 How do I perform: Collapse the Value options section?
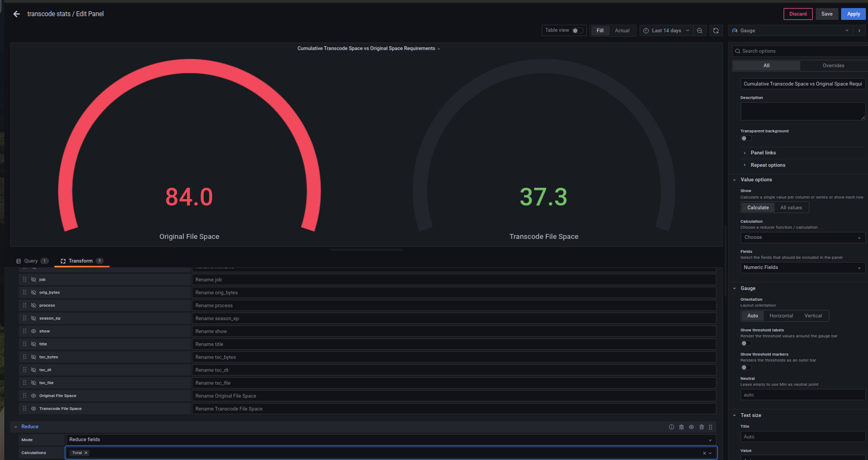point(756,180)
